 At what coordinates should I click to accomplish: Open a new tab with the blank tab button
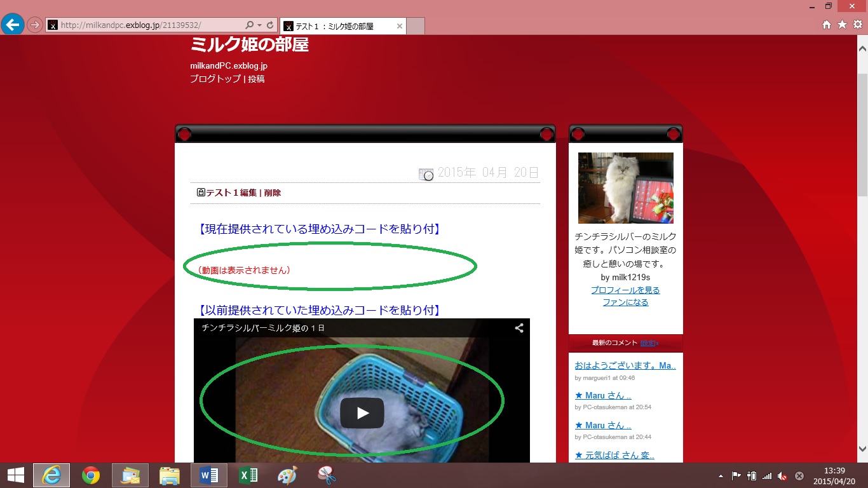point(415,27)
